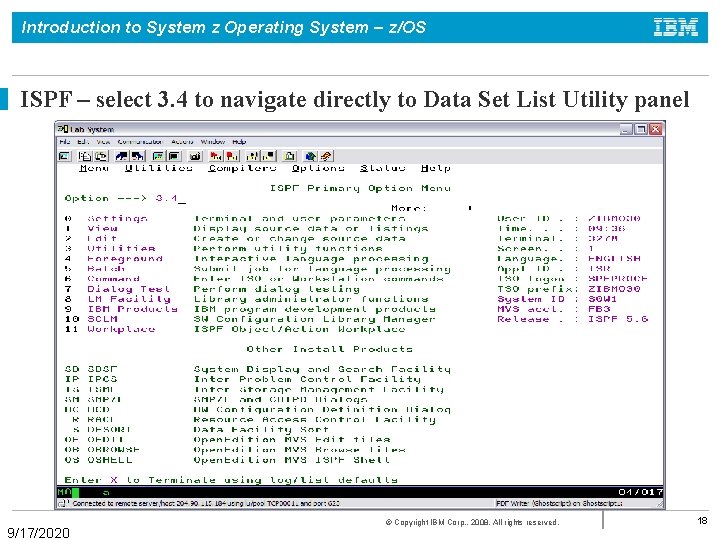Screen dimensions: 720x540
Task: Click cursor position 04/017 in status line
Action: point(641,493)
